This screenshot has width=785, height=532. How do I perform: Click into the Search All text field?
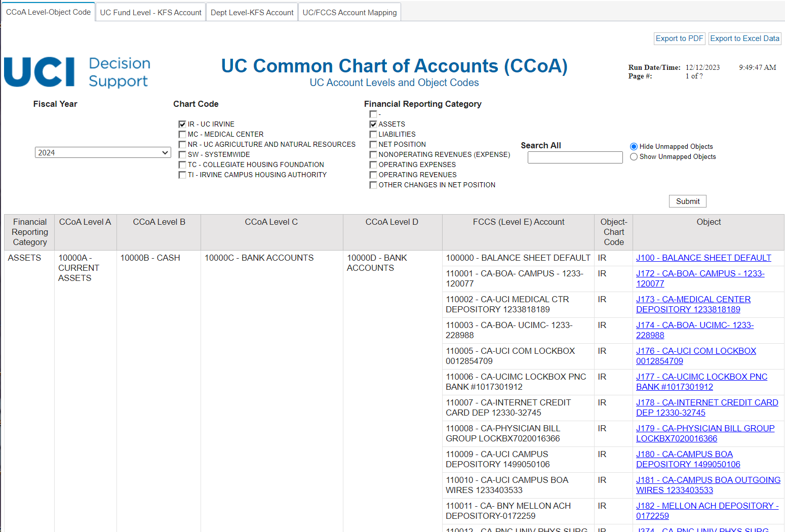575,158
